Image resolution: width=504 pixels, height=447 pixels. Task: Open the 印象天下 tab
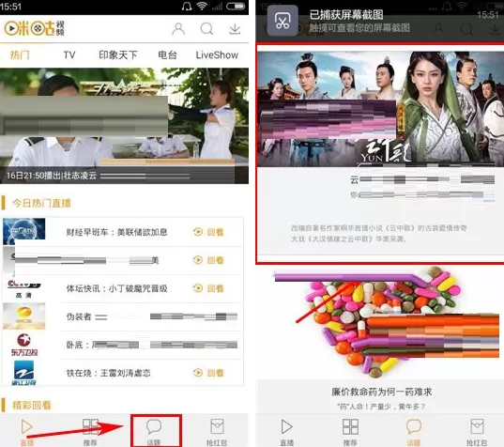point(118,55)
